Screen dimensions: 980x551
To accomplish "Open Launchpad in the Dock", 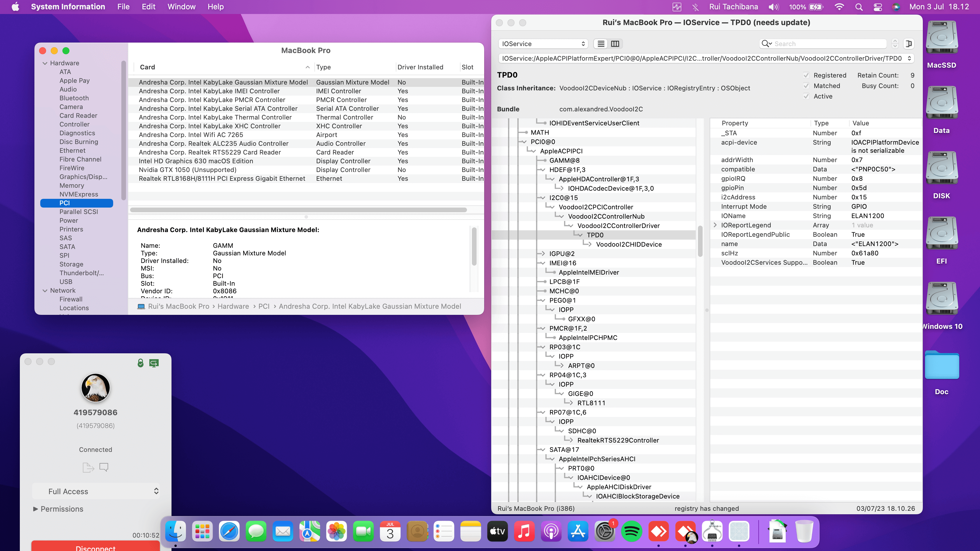I will click(202, 531).
